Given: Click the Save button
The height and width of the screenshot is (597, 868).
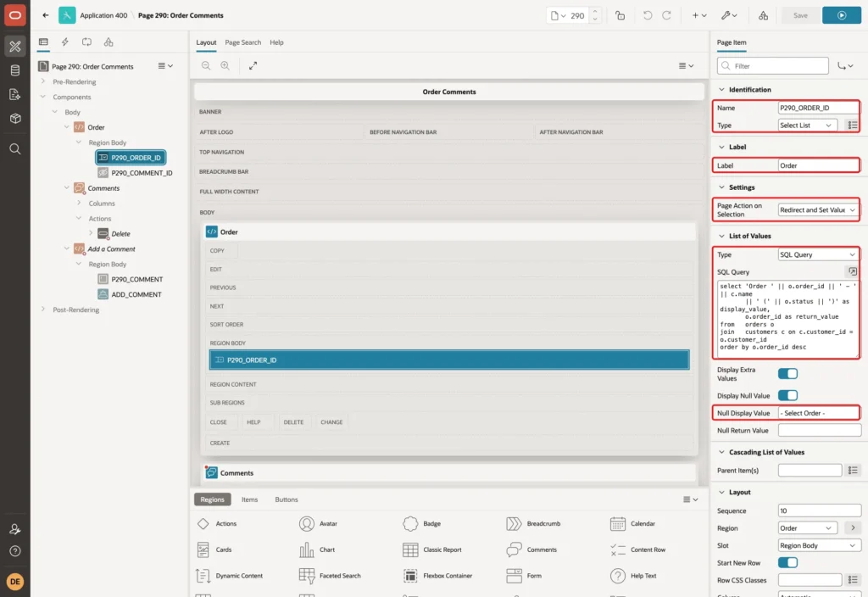Looking at the screenshot, I should pos(800,15).
